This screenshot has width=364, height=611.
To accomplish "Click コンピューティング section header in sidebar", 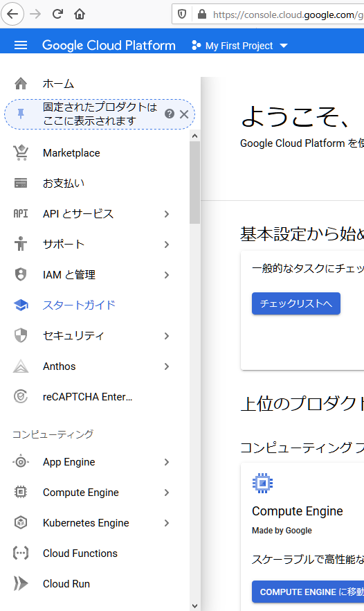I will (53, 434).
